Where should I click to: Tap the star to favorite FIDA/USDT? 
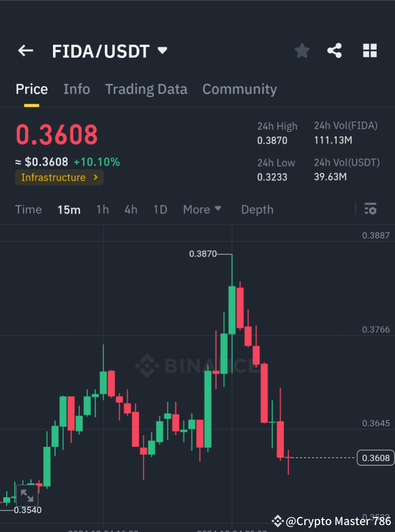pos(302,50)
